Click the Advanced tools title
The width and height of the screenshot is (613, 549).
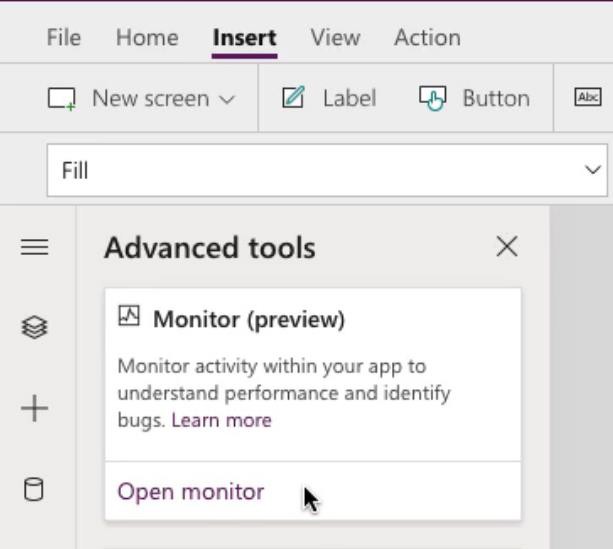210,248
